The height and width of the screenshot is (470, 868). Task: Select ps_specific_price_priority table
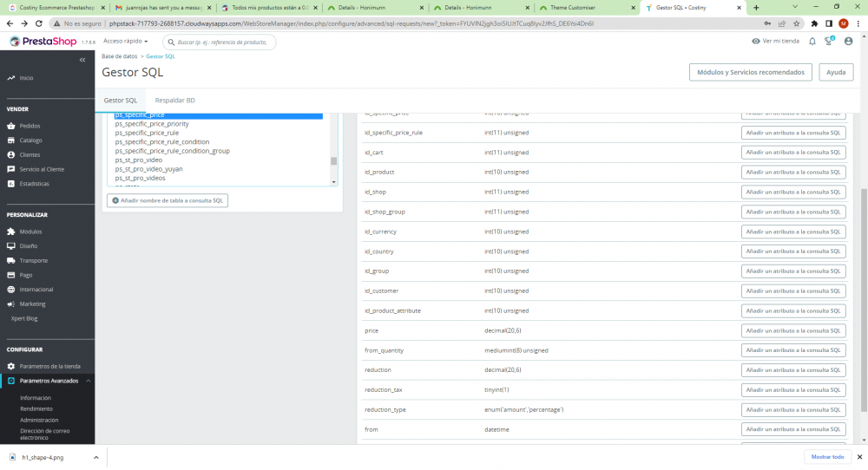coord(152,124)
